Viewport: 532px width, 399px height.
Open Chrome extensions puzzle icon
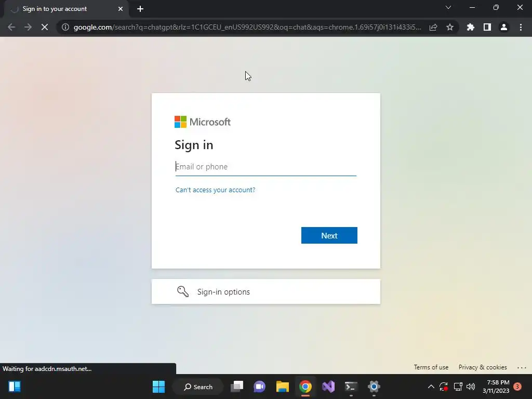(471, 27)
